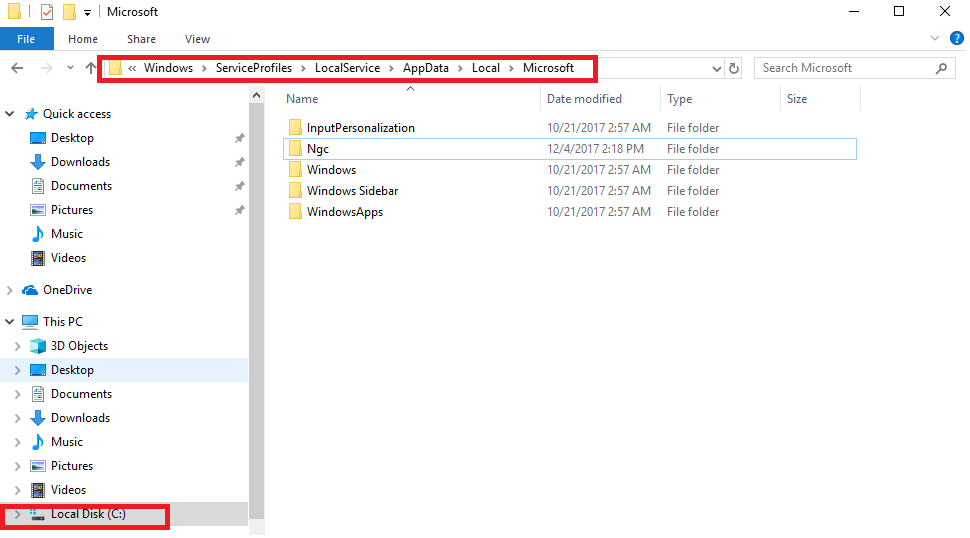Open Explorer Help question mark
This screenshot has height=538, width=970.
pyautogui.click(x=956, y=38)
